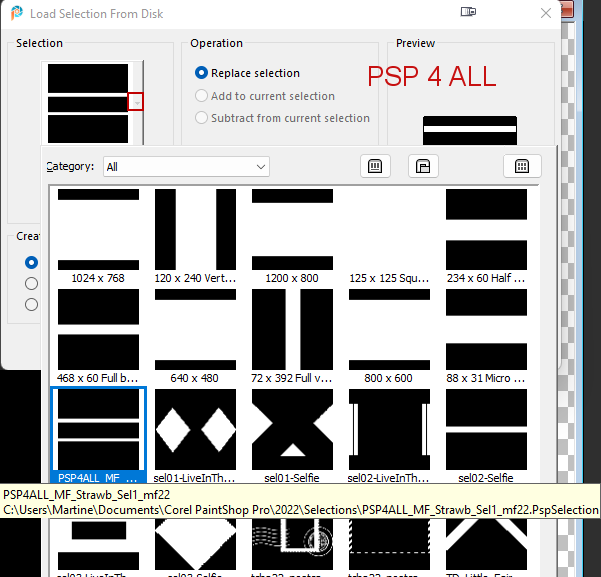
Task: Open the Category dropdown set to All
Action: tap(186, 167)
